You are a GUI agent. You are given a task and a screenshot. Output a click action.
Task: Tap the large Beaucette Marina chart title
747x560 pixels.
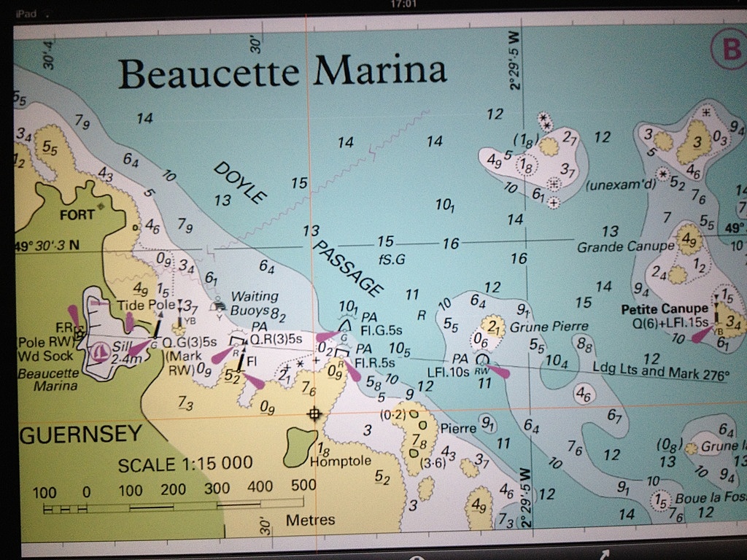pyautogui.click(x=282, y=72)
